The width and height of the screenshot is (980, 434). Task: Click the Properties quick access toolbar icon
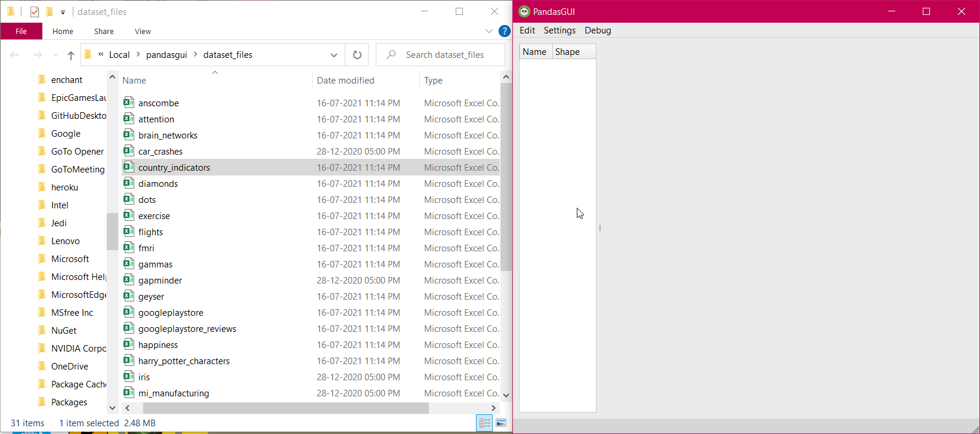click(35, 12)
